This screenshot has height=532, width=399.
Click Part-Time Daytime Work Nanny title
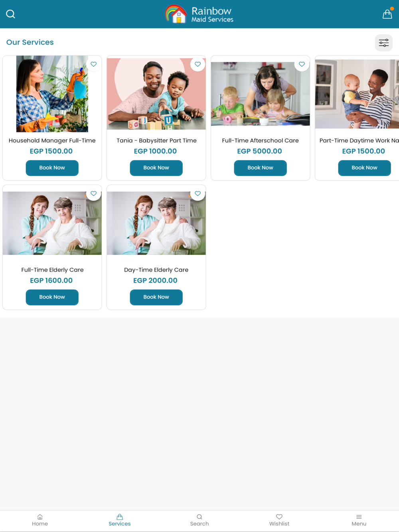(359, 140)
